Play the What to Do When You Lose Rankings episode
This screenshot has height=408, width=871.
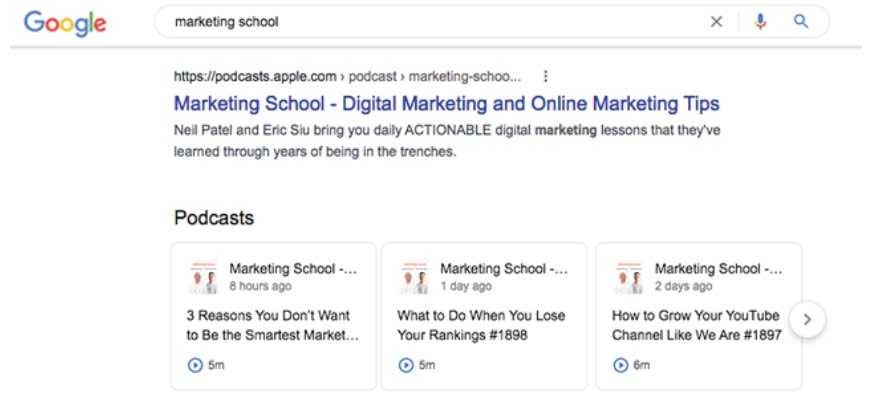click(406, 365)
